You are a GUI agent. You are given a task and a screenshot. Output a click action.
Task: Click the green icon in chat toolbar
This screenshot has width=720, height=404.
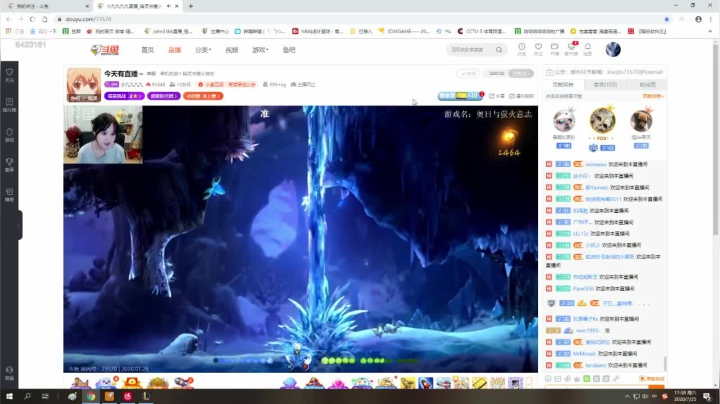pos(587,379)
